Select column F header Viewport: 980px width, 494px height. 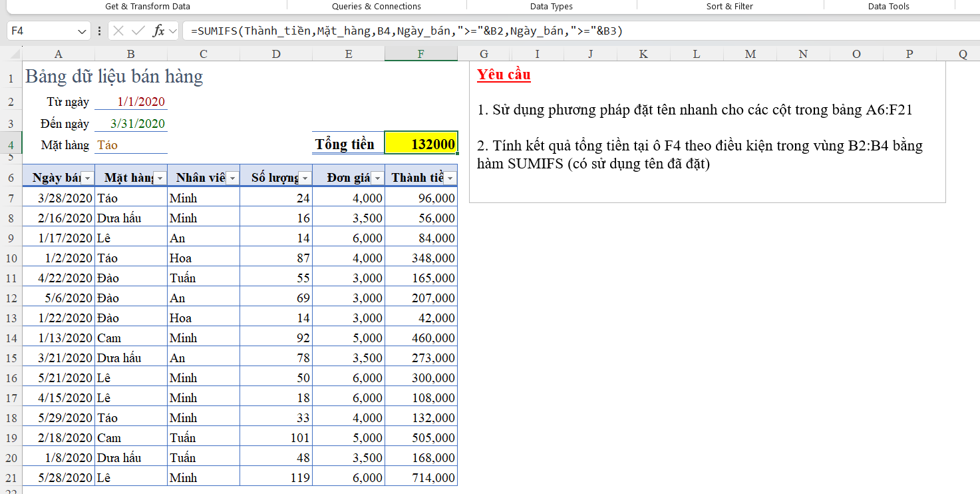pos(420,54)
